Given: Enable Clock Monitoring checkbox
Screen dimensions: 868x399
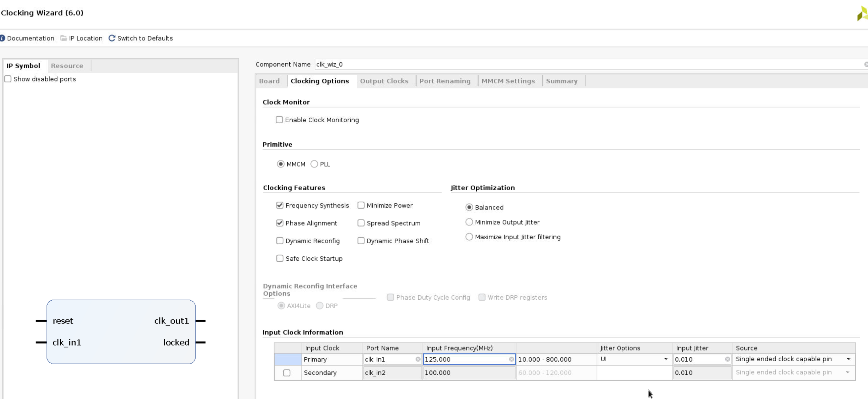Looking at the screenshot, I should point(279,120).
